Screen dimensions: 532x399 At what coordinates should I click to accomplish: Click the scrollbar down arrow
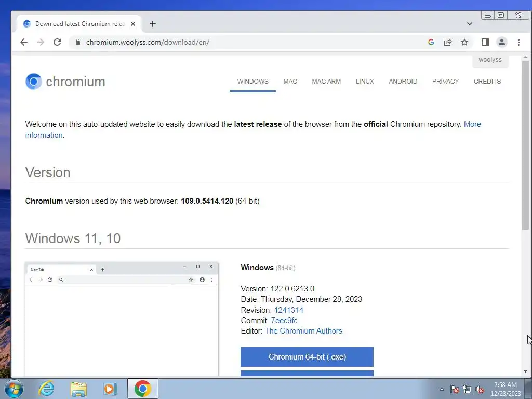tap(525, 371)
